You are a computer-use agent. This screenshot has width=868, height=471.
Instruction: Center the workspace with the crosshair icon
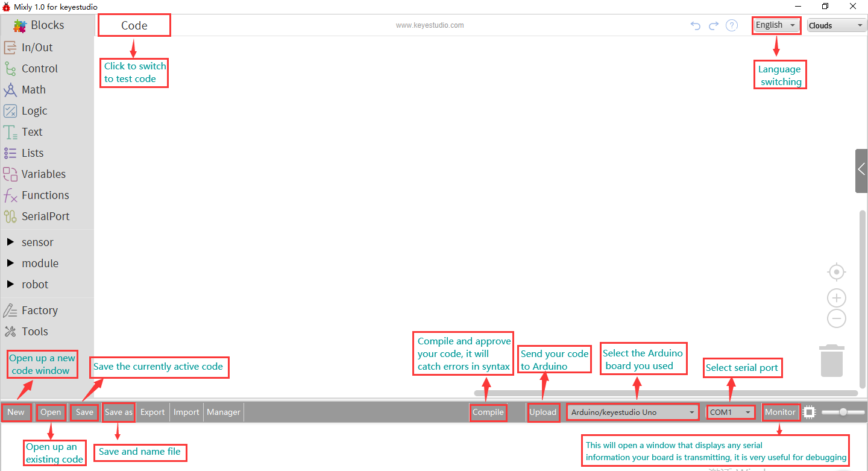[x=837, y=273]
